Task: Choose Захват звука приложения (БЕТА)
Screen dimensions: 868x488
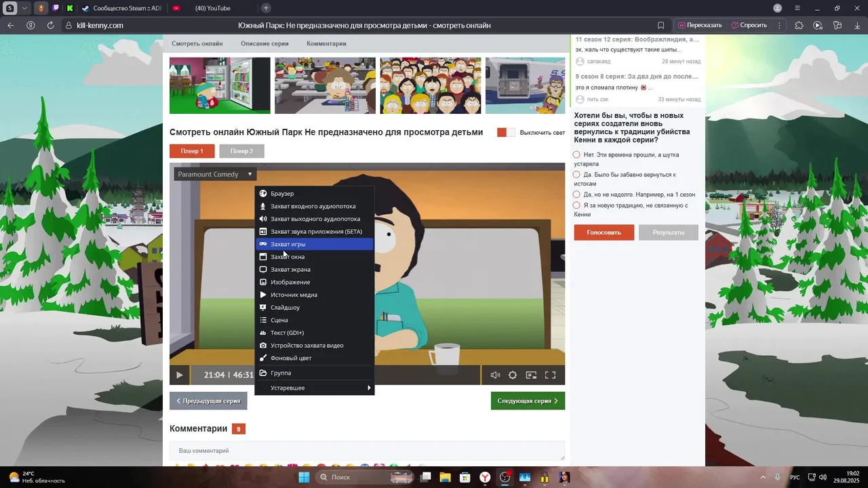Action: (315, 231)
